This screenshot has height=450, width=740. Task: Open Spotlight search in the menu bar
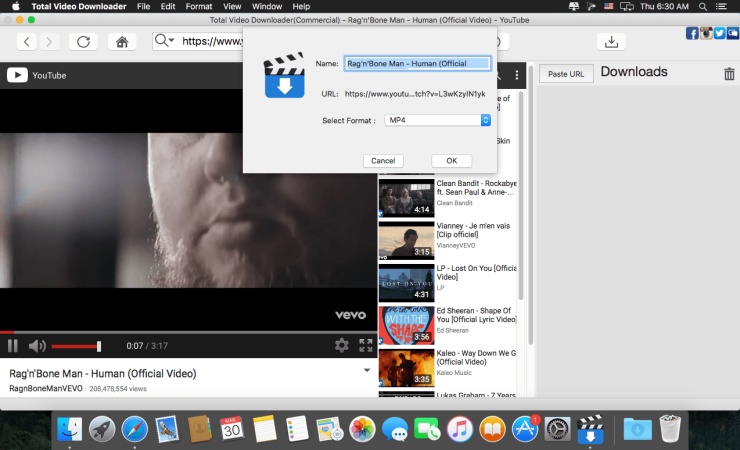click(703, 7)
